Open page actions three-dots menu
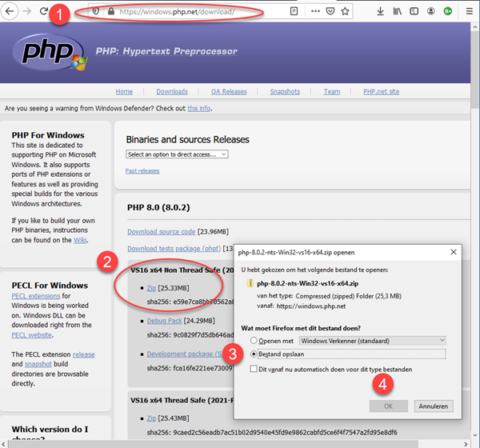This screenshot has width=480, height=448. pyautogui.click(x=315, y=12)
